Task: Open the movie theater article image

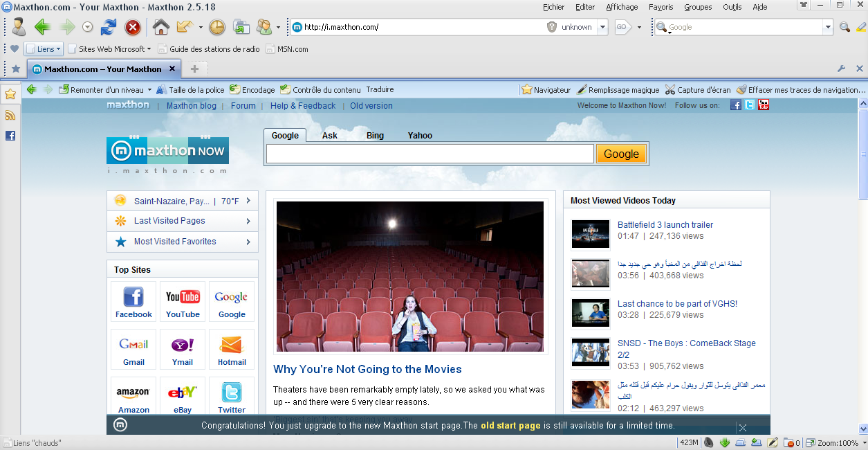Action: click(411, 277)
